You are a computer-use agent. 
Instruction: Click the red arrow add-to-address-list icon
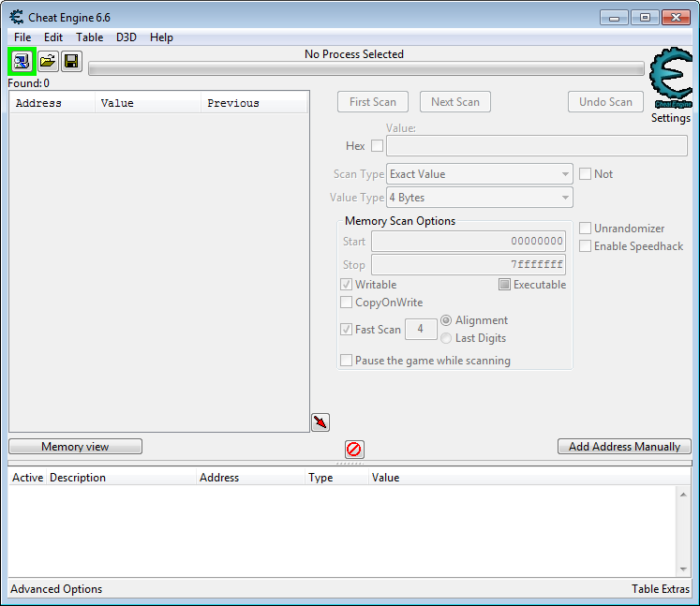[320, 422]
